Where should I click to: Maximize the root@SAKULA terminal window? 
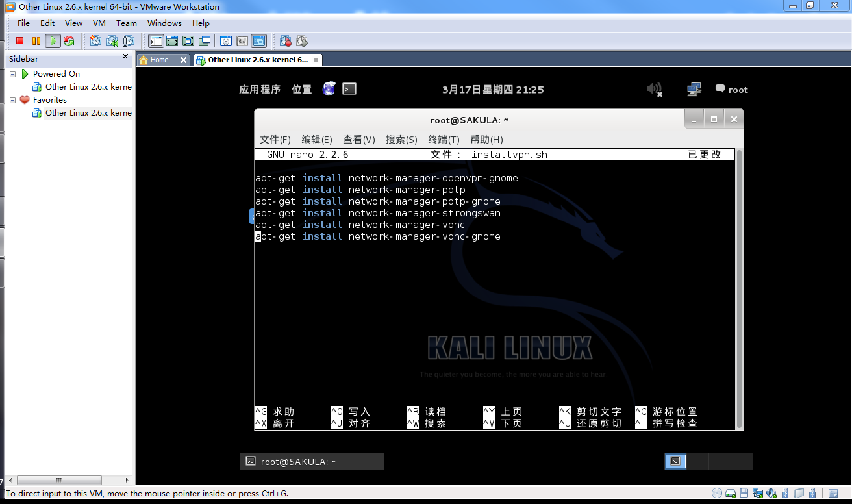[714, 120]
